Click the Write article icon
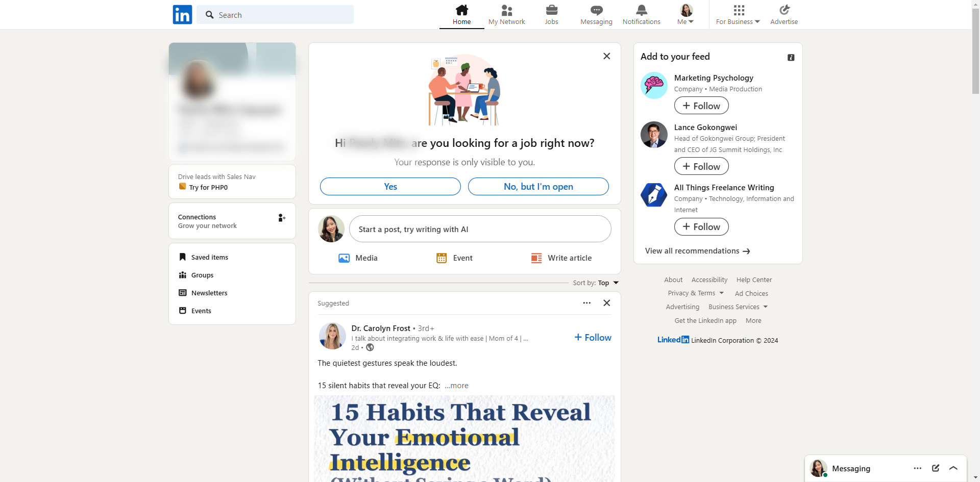Image resolution: width=980 pixels, height=482 pixels. click(x=536, y=258)
